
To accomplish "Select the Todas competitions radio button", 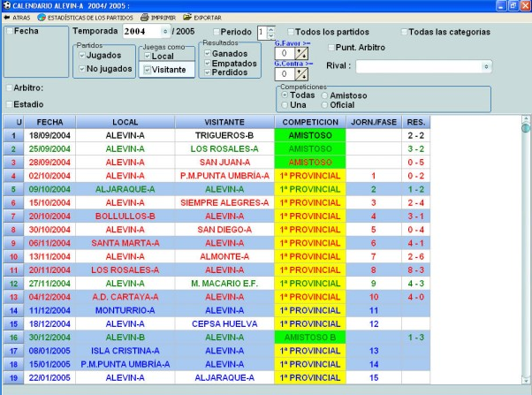I will pos(285,95).
